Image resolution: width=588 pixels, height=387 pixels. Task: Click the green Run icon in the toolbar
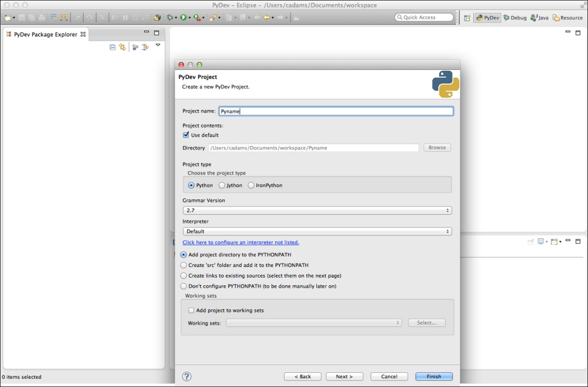point(183,18)
